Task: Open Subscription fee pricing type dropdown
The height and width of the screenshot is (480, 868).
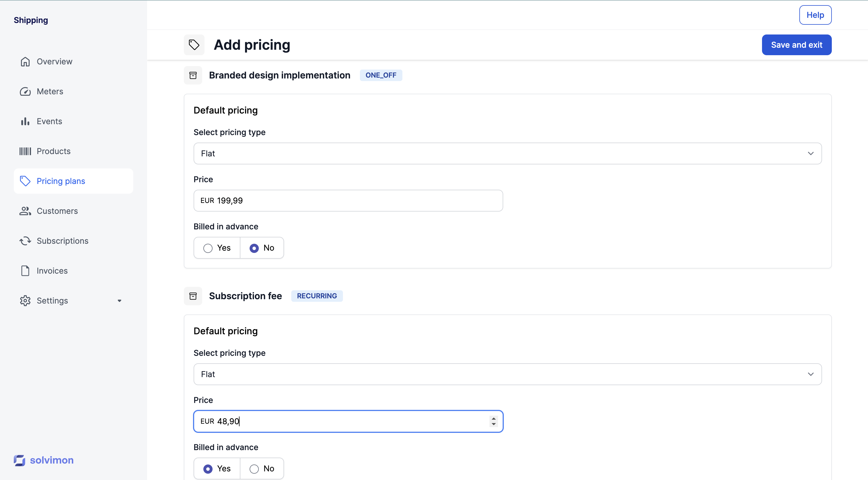Action: 507,374
